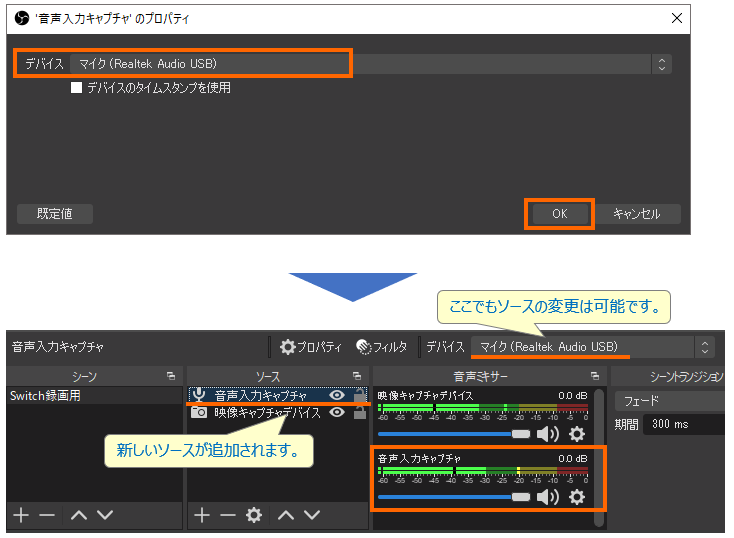Add a new source with plus button
The height and width of the screenshot is (538, 734).
[x=202, y=515]
